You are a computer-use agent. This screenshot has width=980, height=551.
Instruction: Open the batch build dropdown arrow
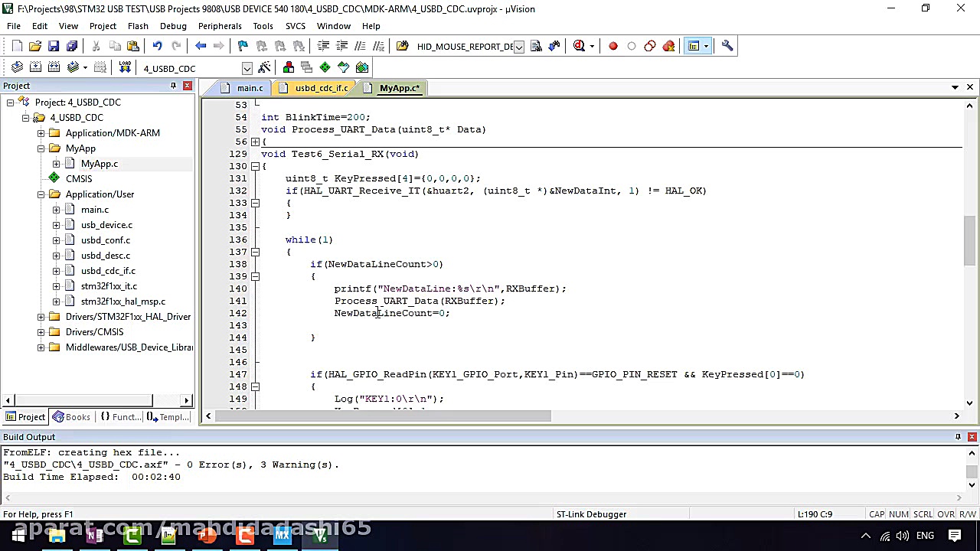point(85,68)
